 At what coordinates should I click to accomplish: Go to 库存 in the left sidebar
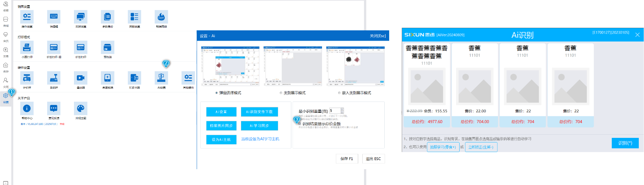pyautogui.click(x=6, y=67)
